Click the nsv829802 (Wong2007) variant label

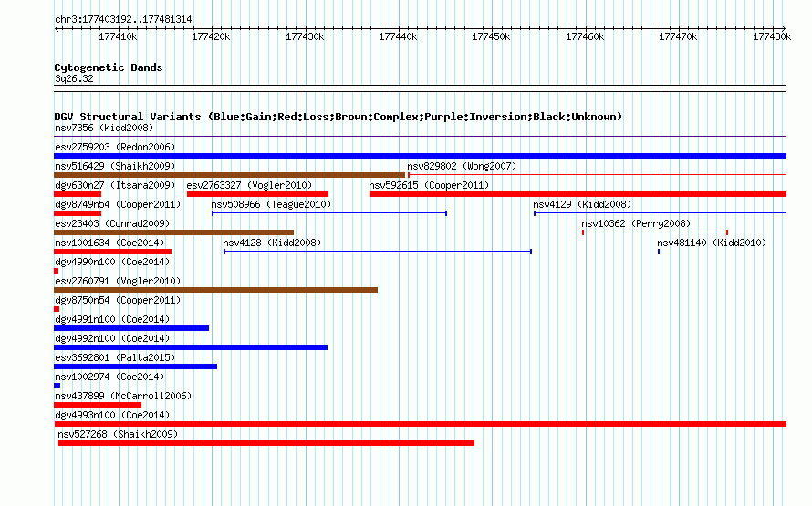pyautogui.click(x=462, y=166)
